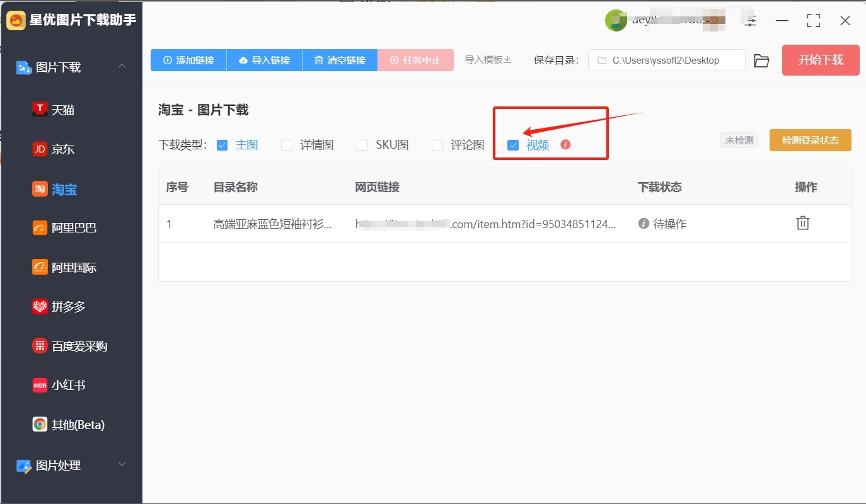The width and height of the screenshot is (866, 504).
Task: Click the red info icon next to 视频
Action: click(x=565, y=144)
